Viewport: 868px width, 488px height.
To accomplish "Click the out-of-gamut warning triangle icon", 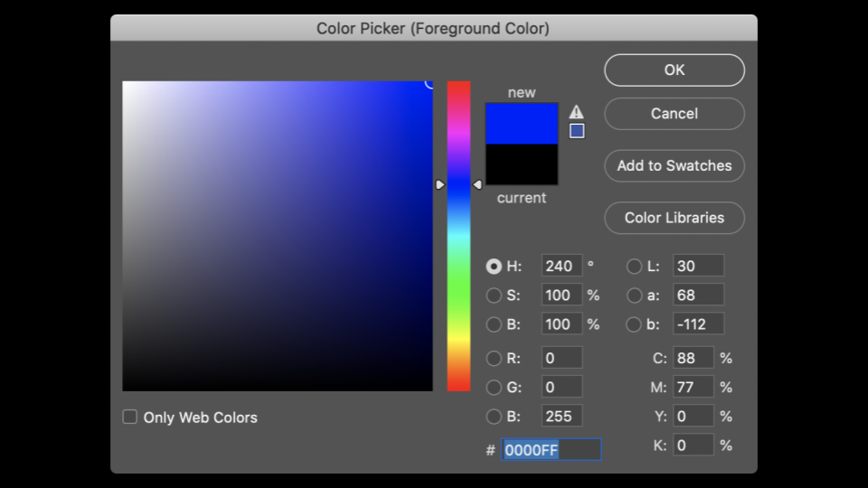I will click(577, 112).
